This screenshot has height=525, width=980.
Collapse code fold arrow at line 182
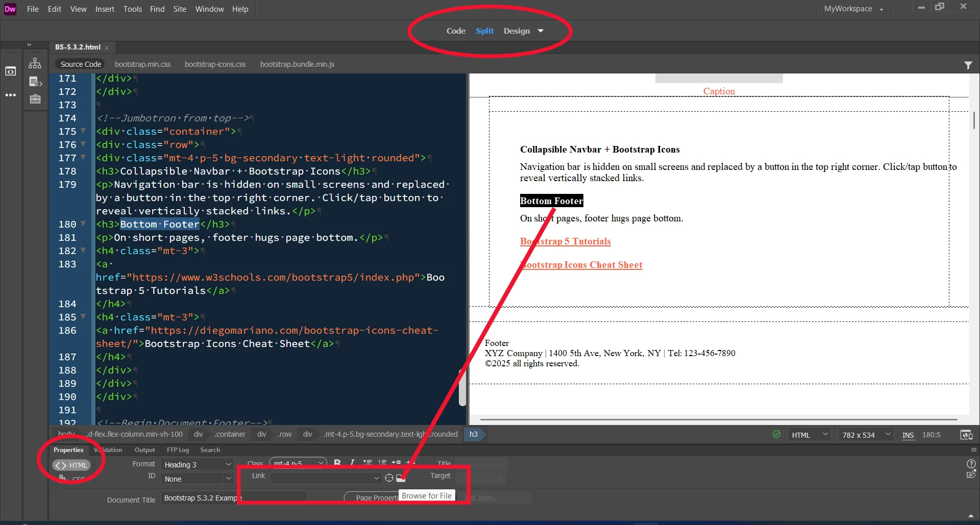83,251
